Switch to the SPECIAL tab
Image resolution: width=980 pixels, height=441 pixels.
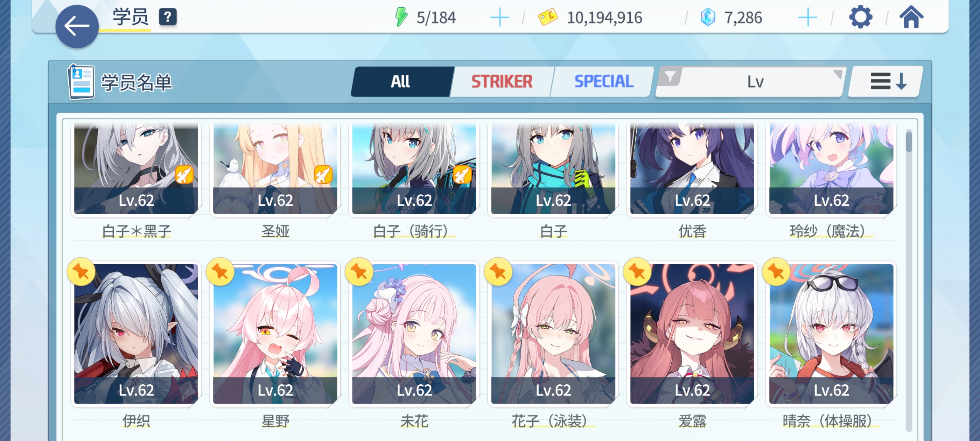(603, 82)
